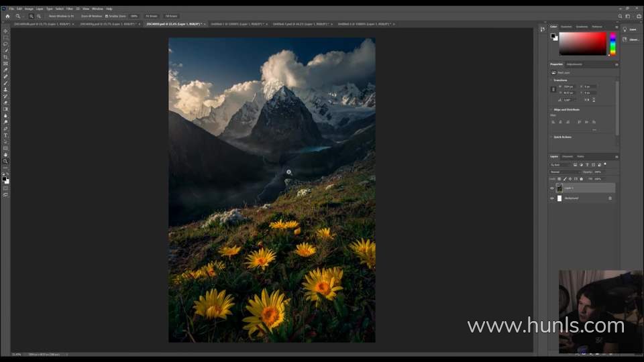
Task: Collapse the Quick Actions section
Action: 551,137
